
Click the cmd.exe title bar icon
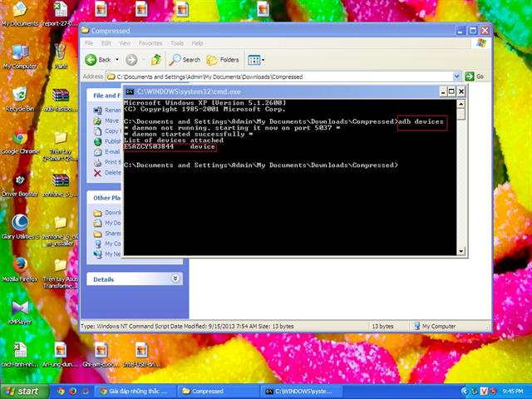(x=130, y=91)
